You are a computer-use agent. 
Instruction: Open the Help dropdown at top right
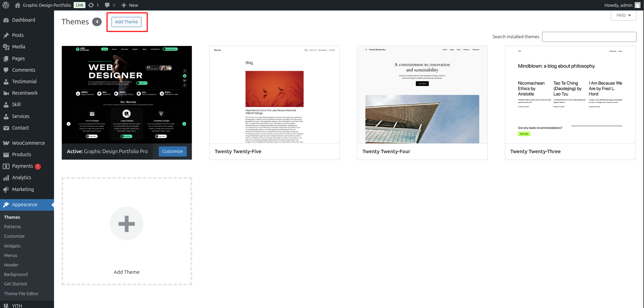tap(623, 15)
